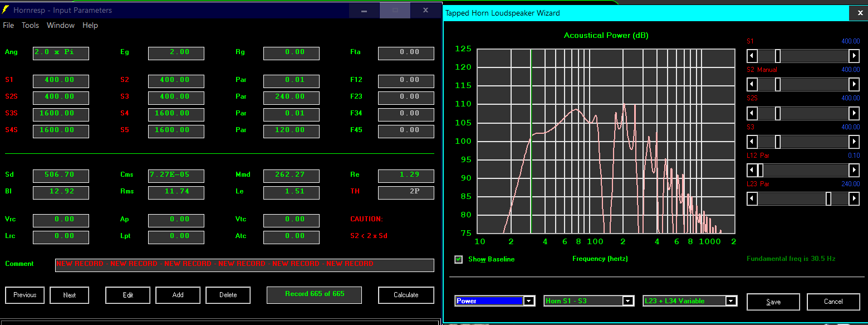Click the Le input field
Screen dimensions: 868x325
tap(291, 192)
